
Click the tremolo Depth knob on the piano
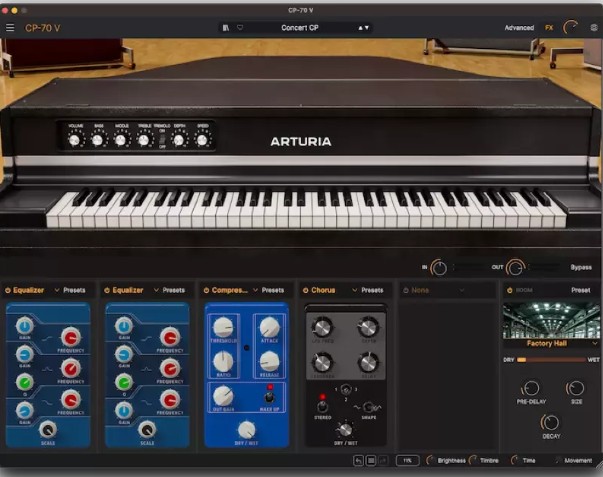(179, 139)
